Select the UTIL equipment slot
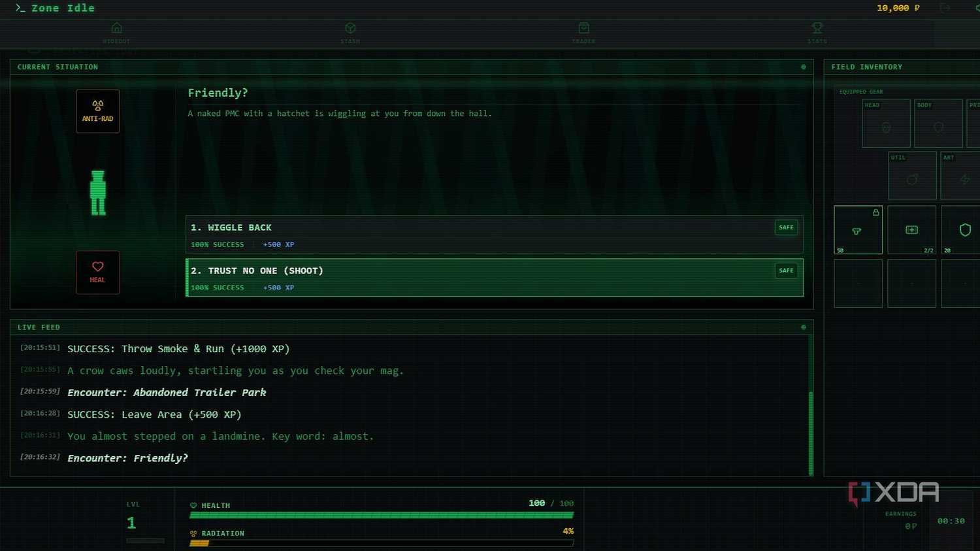 [912, 176]
